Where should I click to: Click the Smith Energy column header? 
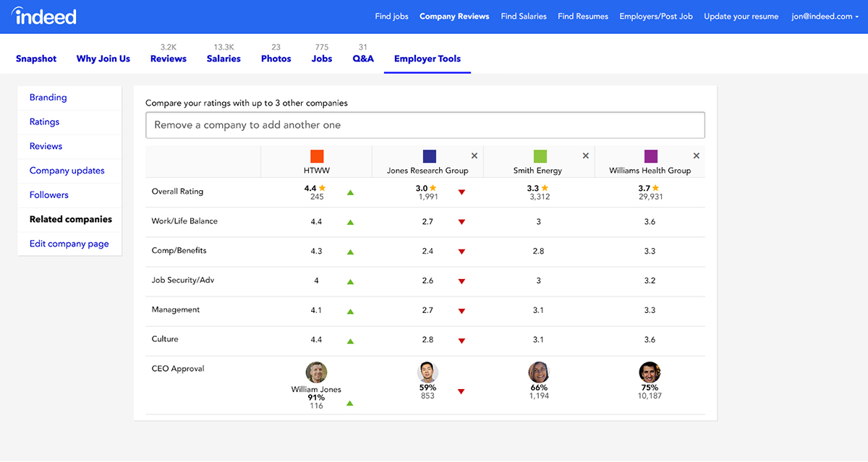(x=539, y=171)
